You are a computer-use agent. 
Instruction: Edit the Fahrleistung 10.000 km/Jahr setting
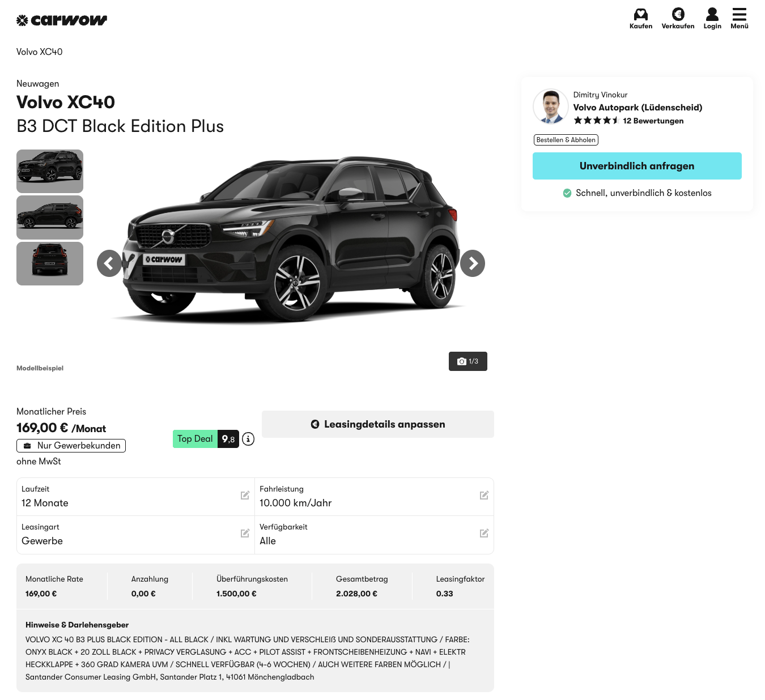pos(484,496)
